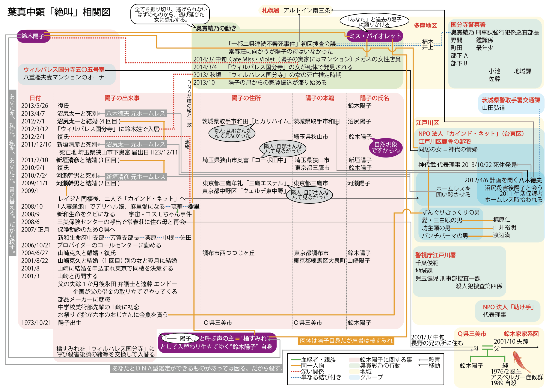The height and width of the screenshot is (392, 549).
Task: Click the 奥貫綾乃の動き green tab label
Action: tap(216, 28)
